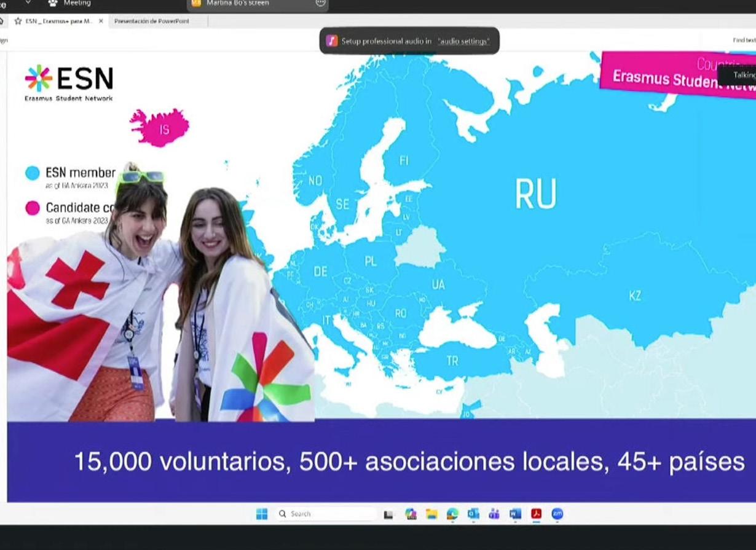Click the Find text tool
The width and height of the screenshot is (756, 550).
coord(744,40)
